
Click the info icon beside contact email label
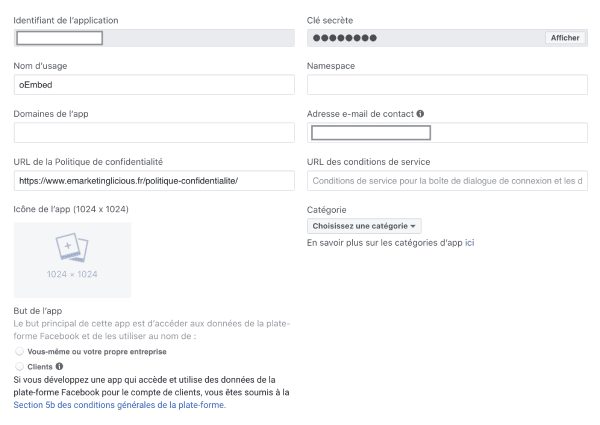(420, 114)
